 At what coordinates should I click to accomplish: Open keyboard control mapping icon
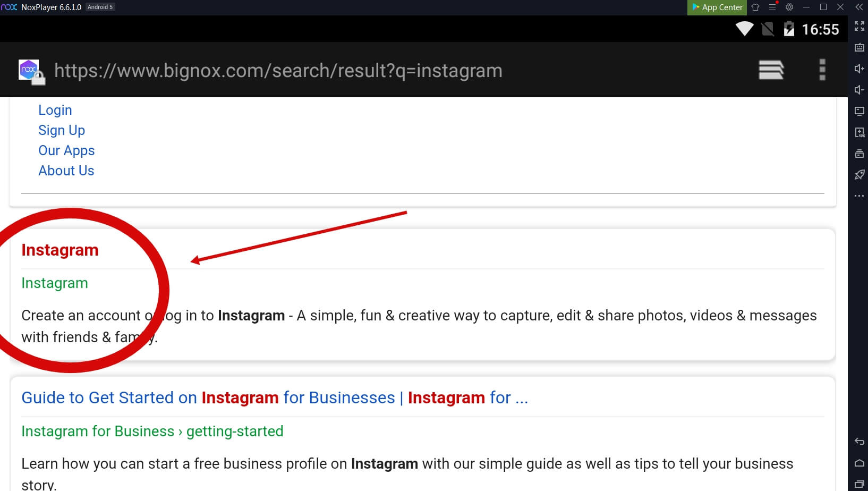(x=859, y=47)
